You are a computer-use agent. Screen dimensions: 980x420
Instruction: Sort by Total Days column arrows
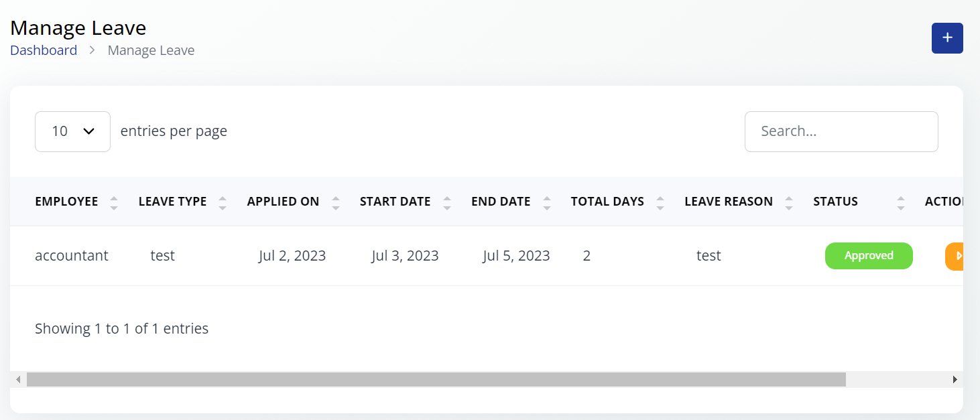(660, 202)
